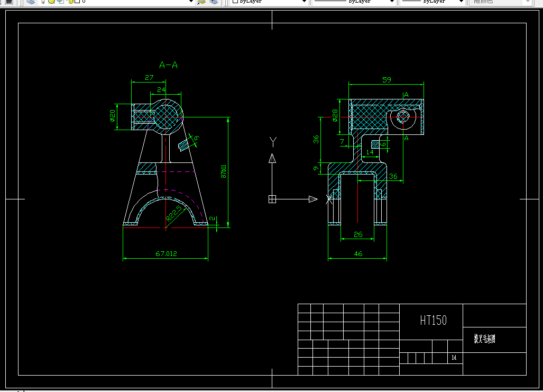Select the 拨叉毛坯图 title text
This screenshot has width=543, height=392.
(484, 339)
